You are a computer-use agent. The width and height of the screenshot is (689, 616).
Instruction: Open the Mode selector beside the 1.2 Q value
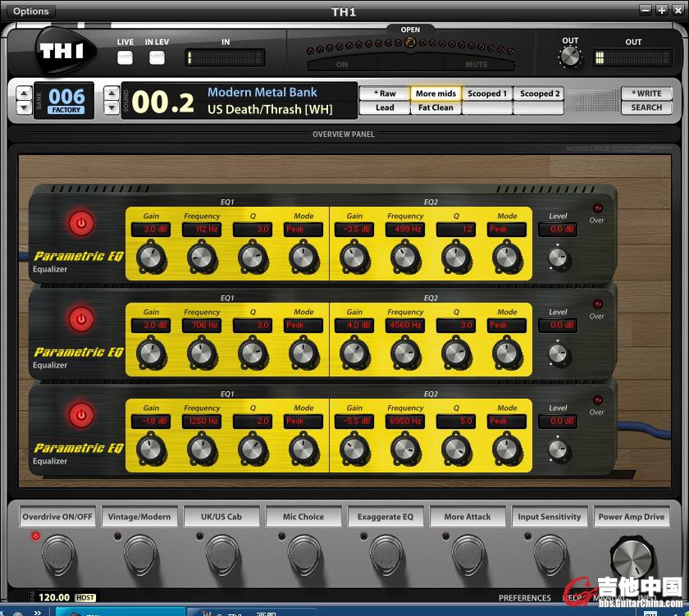[x=507, y=230]
